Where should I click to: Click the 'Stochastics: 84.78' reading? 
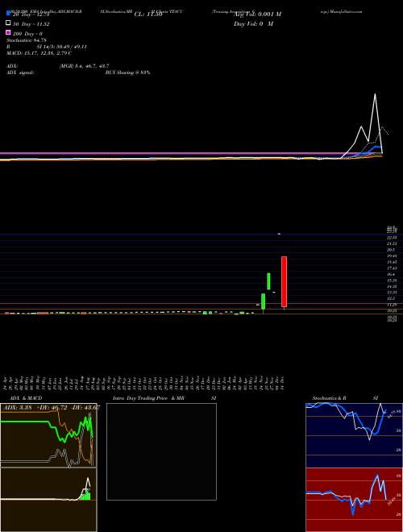tap(26, 40)
